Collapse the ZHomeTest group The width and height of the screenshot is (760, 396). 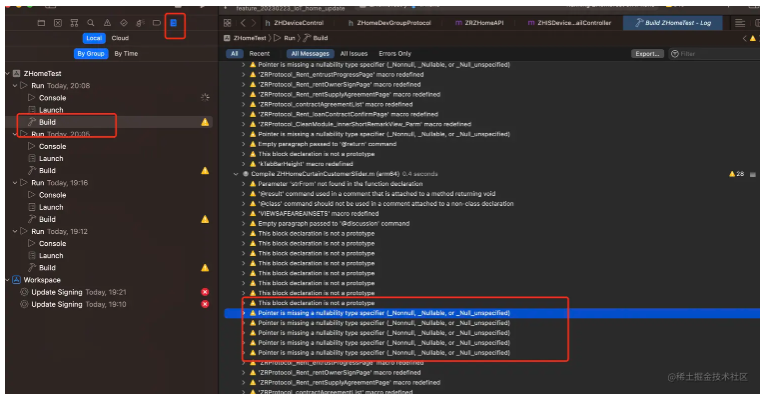(x=7, y=73)
